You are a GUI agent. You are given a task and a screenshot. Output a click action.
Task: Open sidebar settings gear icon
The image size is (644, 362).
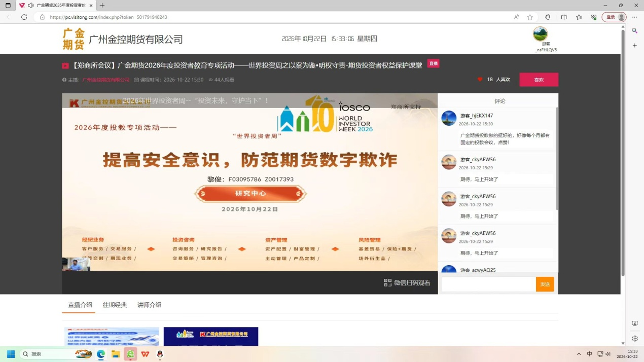(x=635, y=339)
